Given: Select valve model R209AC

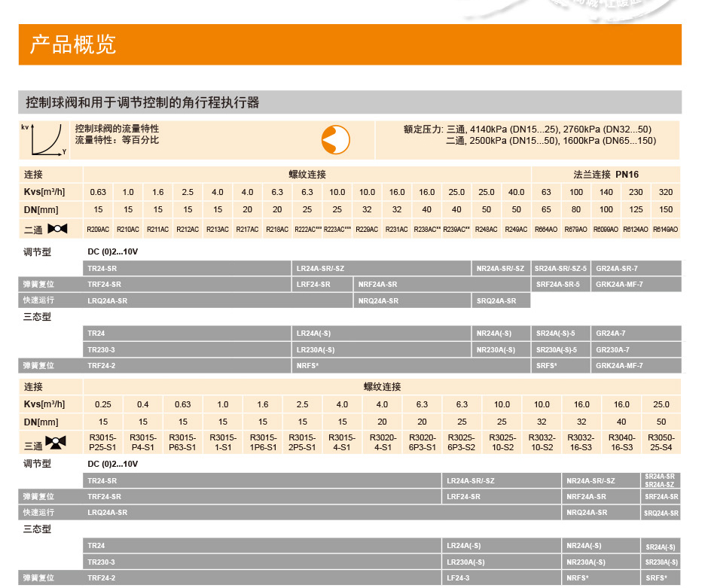Looking at the screenshot, I should coord(98,229).
